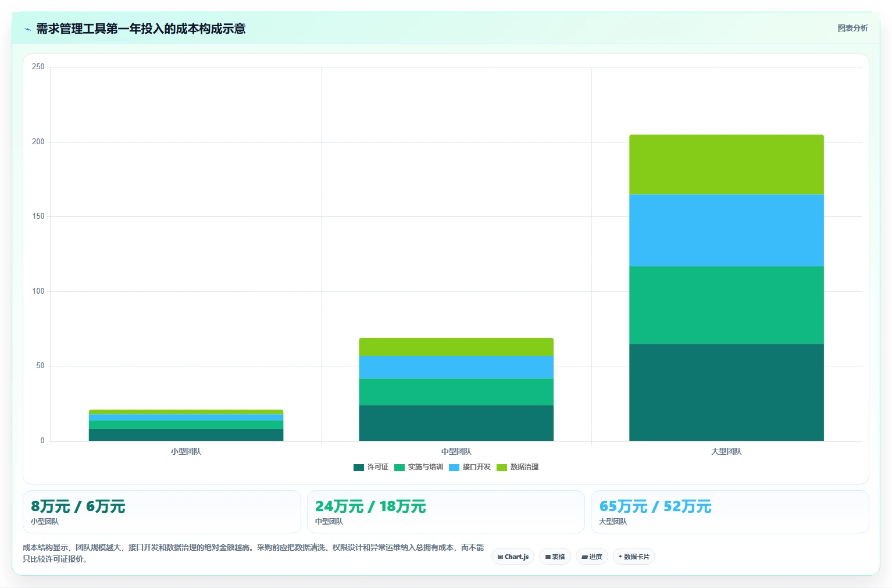Toggle the 接口开发 legend swatch
Screen dimensions: 892x588
tap(454, 467)
